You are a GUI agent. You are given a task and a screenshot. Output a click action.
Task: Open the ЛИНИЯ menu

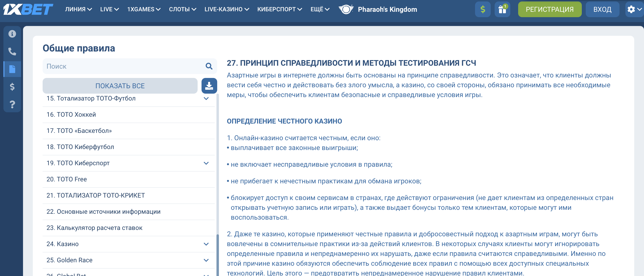tap(78, 10)
